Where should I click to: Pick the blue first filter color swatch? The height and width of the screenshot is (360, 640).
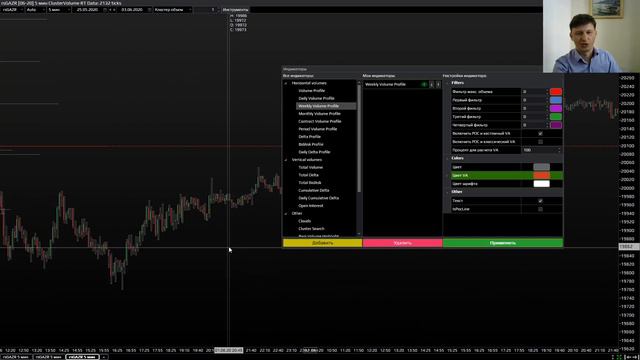[556, 100]
